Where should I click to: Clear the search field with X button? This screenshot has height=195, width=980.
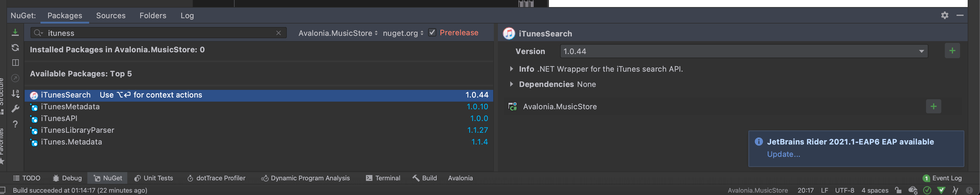pyautogui.click(x=279, y=33)
